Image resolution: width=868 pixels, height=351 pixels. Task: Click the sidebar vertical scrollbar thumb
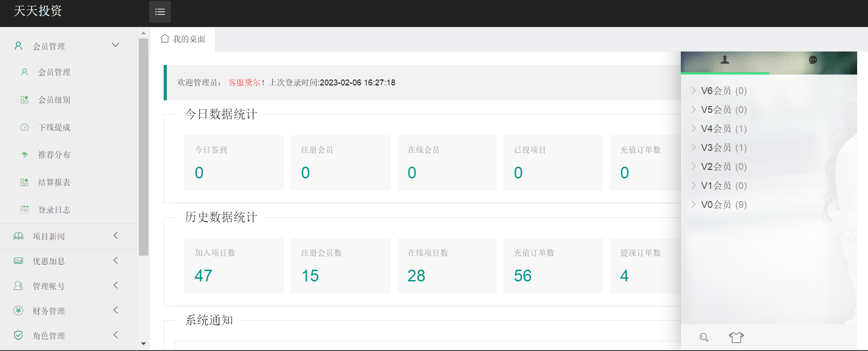pyautogui.click(x=143, y=147)
